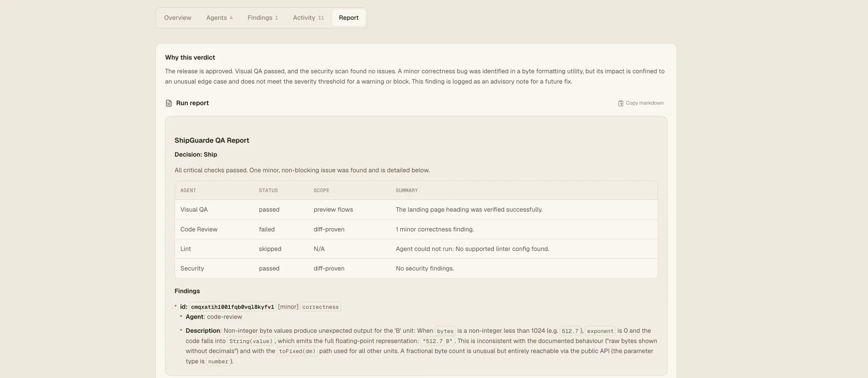
Task: Click the [minor] severity label
Action: tap(288, 307)
